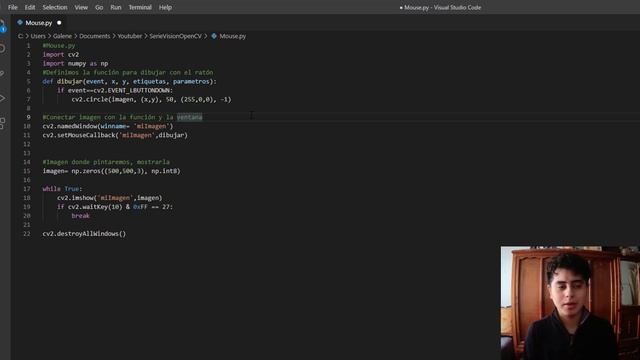Screen dimensions: 640x360
Task: Open Explorer view with the badge
Action: tap(2, 26)
